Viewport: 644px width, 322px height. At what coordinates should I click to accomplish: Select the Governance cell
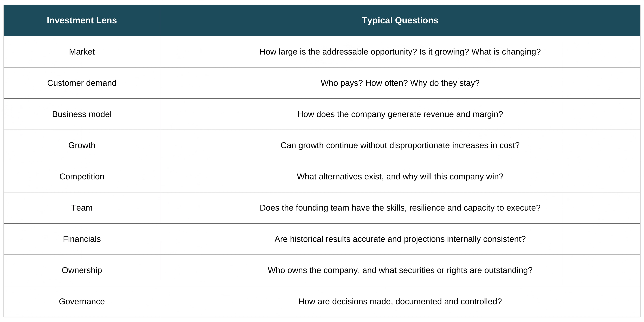point(82,302)
